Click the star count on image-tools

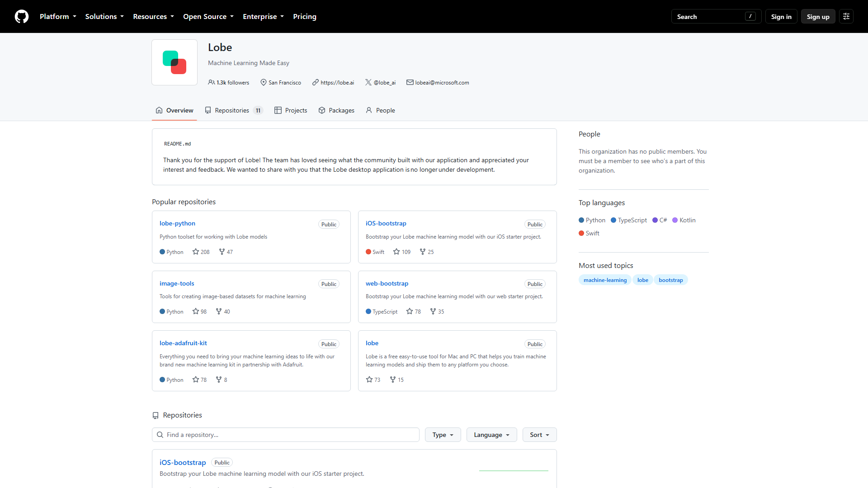pos(199,311)
